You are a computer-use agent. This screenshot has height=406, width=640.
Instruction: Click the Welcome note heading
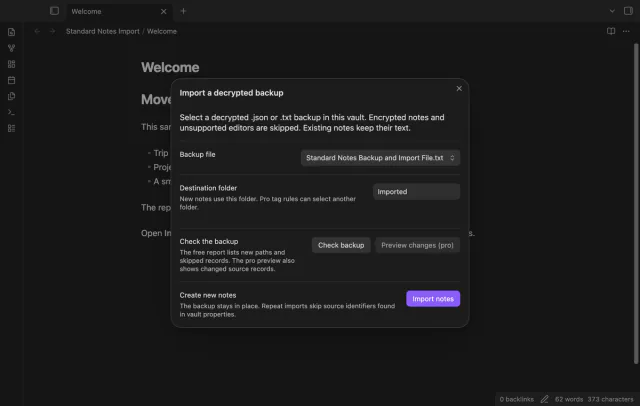[170, 67]
